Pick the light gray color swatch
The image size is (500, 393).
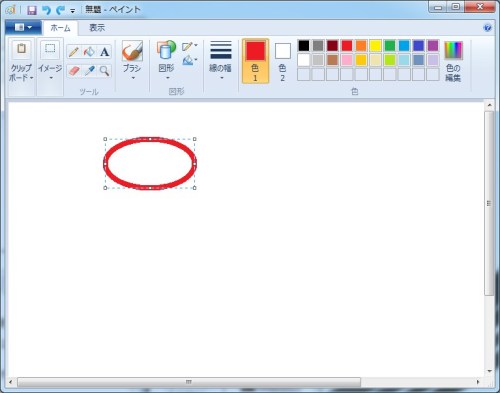[x=318, y=60]
